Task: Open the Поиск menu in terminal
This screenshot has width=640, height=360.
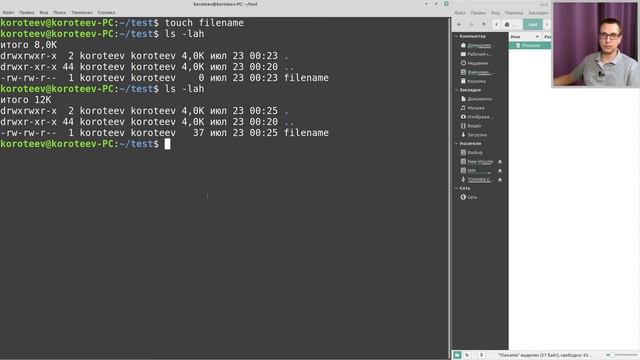Action: (x=59, y=13)
